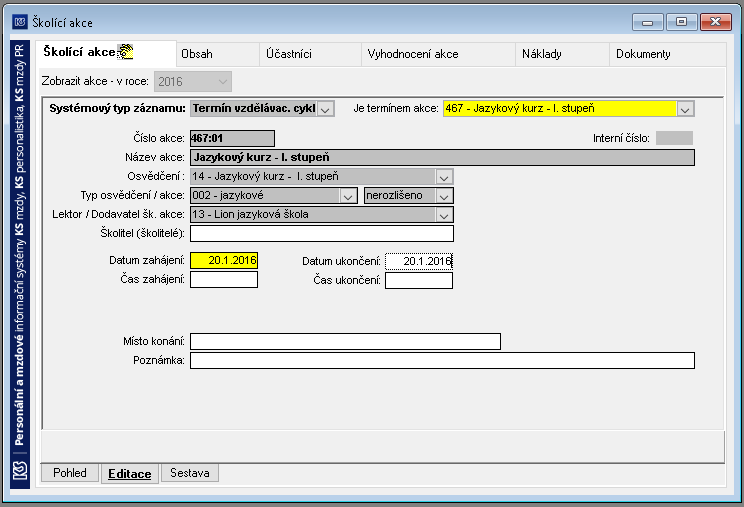744x507 pixels.
Task: Expand the Osvědčení dropdown
Action: tap(444, 177)
